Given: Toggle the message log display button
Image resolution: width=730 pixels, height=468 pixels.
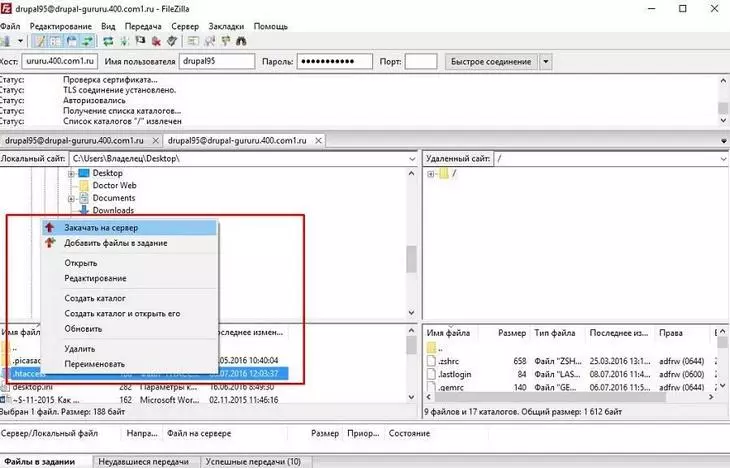Looking at the screenshot, I should (x=38, y=42).
